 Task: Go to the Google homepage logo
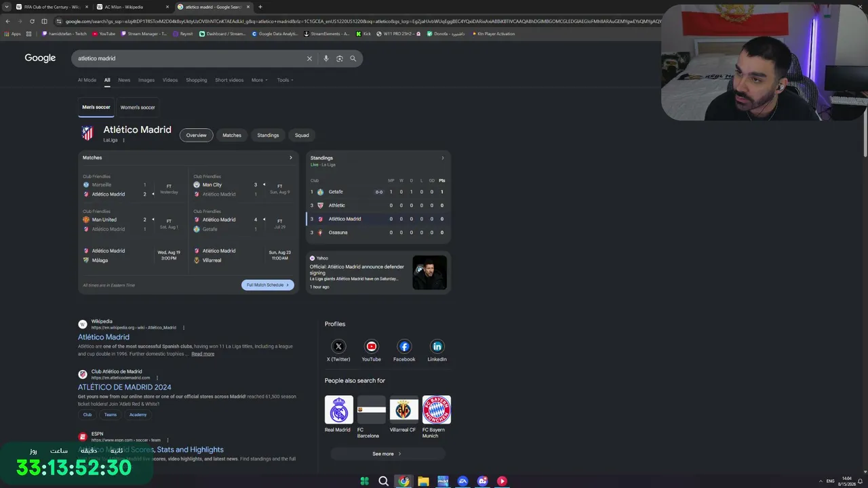pyautogui.click(x=40, y=58)
